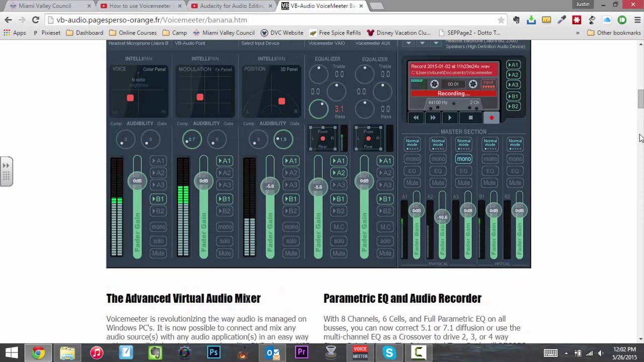Switch to 'Audacity for Audio Editing' tab
Image resolution: width=644 pixels, height=362 pixels.
231,6
